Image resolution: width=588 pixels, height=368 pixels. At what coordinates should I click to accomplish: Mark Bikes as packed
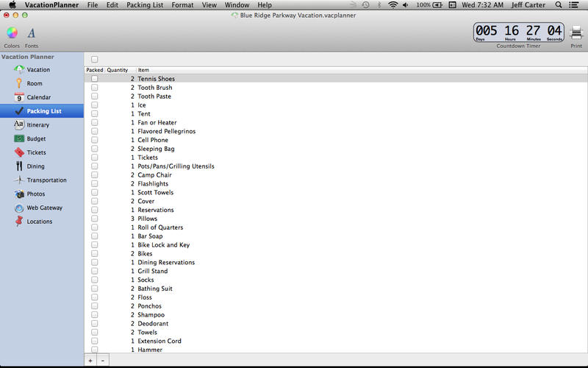coord(95,253)
